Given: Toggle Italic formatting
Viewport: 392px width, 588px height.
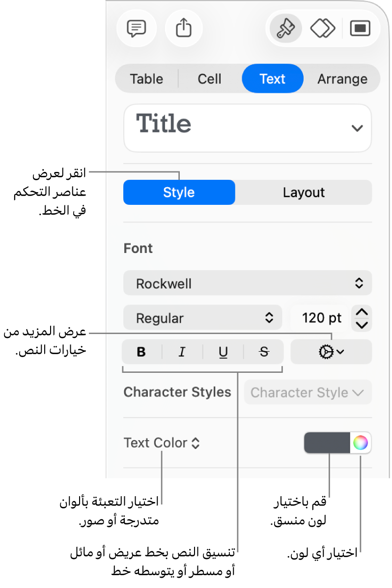Looking at the screenshot, I should (182, 352).
